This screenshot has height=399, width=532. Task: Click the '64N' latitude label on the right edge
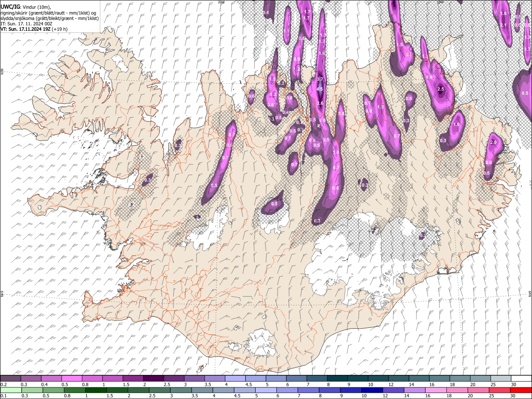pyautogui.click(x=530, y=293)
